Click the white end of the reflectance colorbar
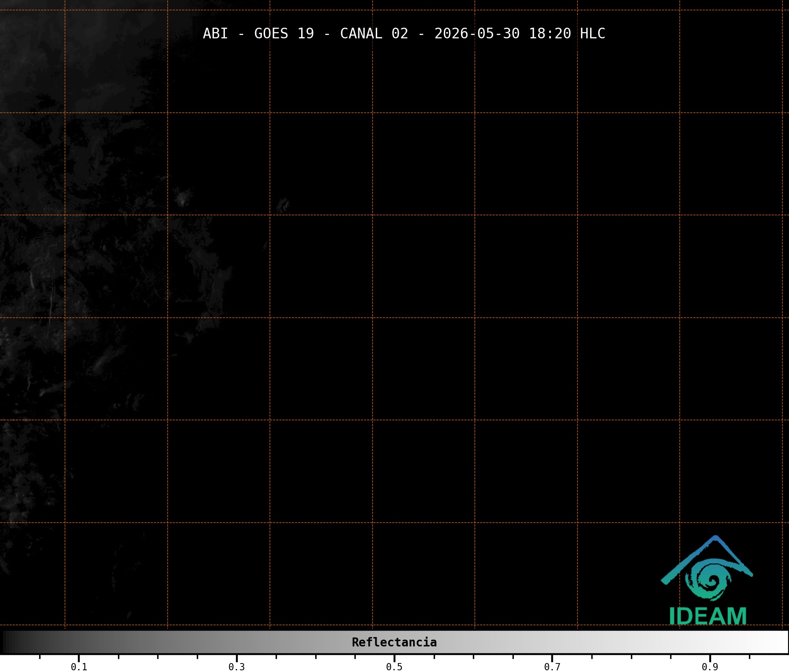 [780, 642]
